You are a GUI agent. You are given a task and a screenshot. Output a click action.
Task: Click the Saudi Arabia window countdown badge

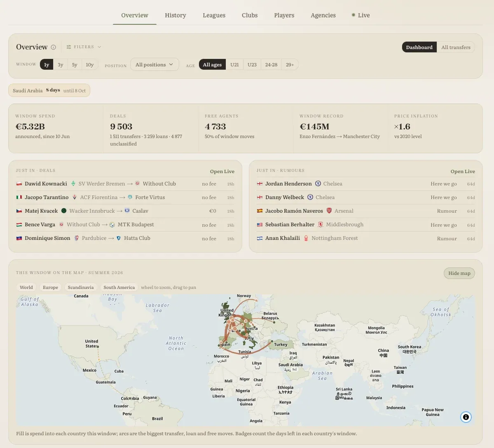click(x=49, y=90)
